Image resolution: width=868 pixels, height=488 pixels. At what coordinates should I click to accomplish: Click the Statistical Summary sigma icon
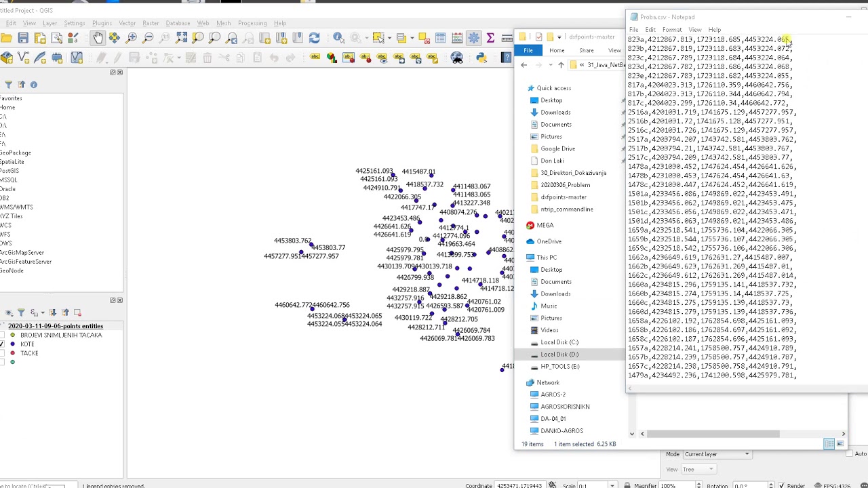click(490, 38)
